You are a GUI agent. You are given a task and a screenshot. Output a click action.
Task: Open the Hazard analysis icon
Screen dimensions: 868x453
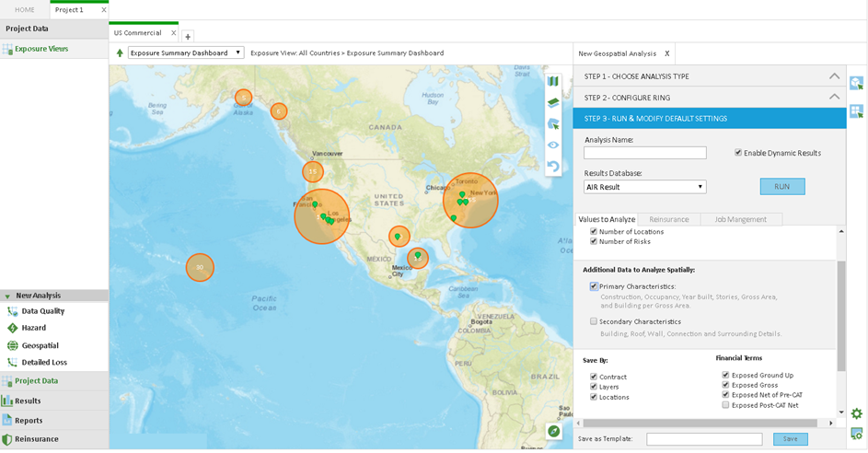[13, 328]
